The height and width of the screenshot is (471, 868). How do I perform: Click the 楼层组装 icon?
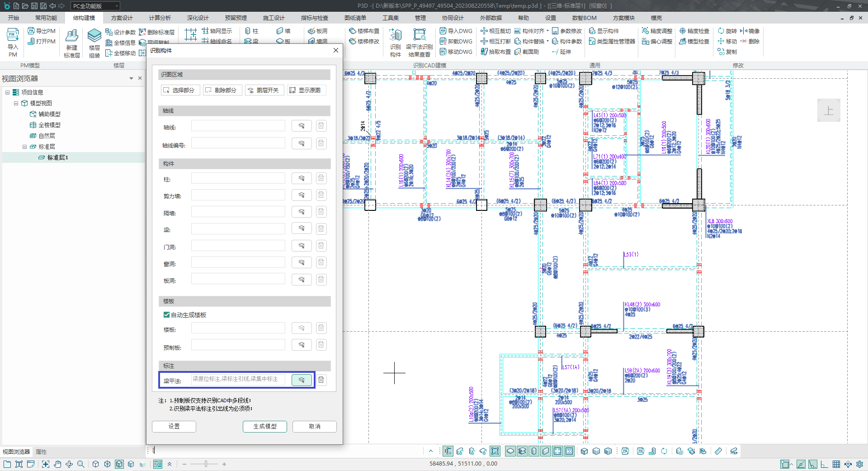pos(94,35)
